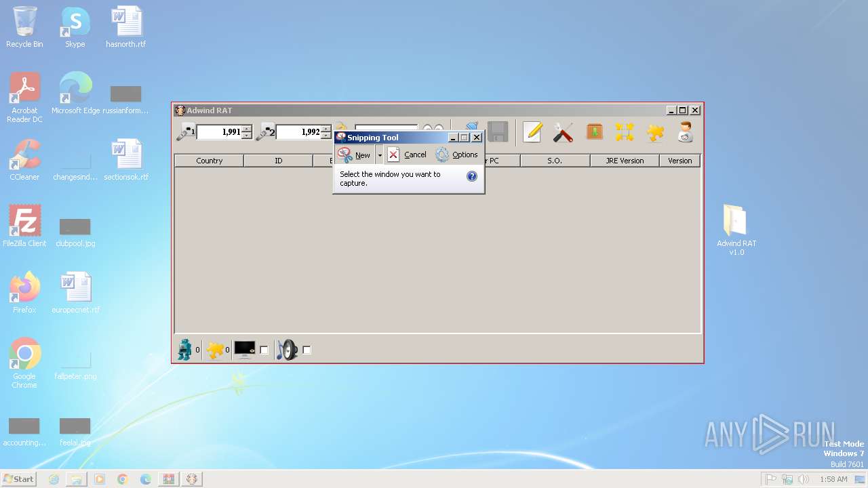Click the Version column header
Screen dimensions: 868x488
[679, 161]
